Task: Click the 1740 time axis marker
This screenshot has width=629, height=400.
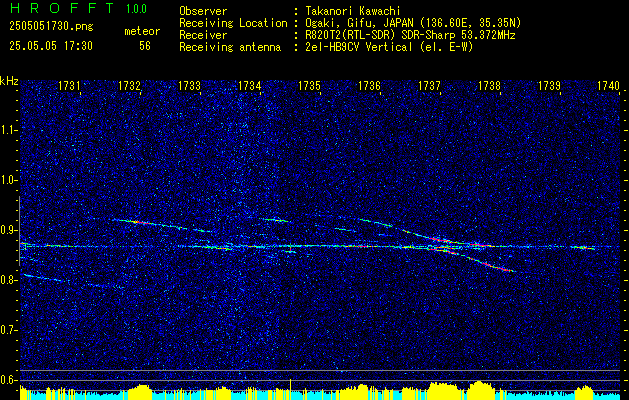Action: click(x=609, y=86)
